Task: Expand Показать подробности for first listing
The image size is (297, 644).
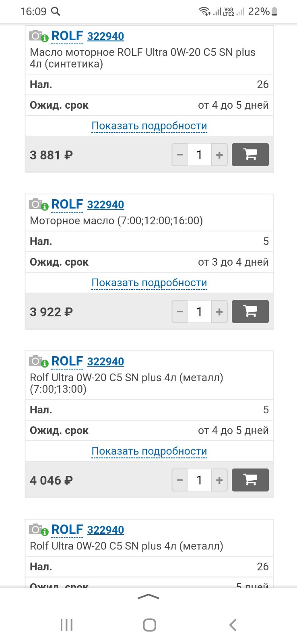Action: (x=149, y=126)
